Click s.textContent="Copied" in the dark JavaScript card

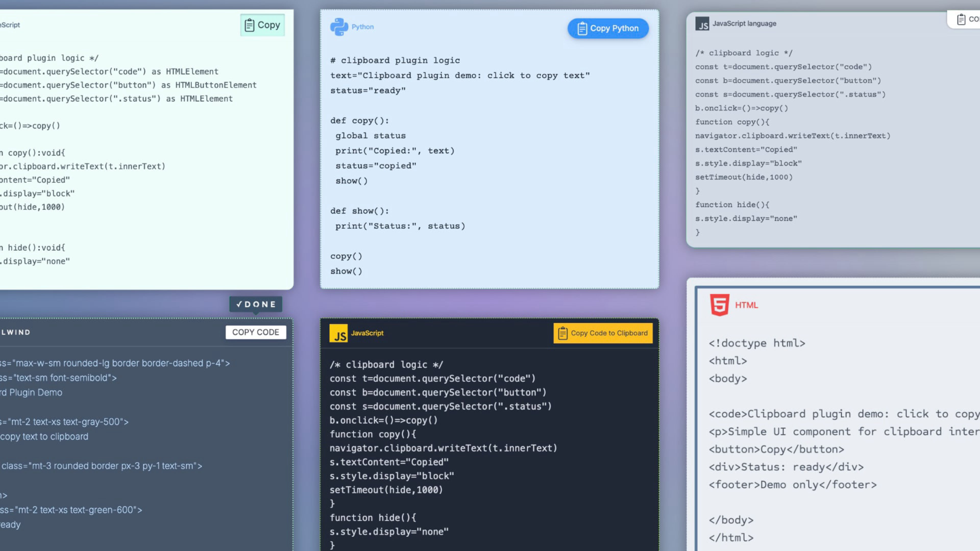[389, 462]
